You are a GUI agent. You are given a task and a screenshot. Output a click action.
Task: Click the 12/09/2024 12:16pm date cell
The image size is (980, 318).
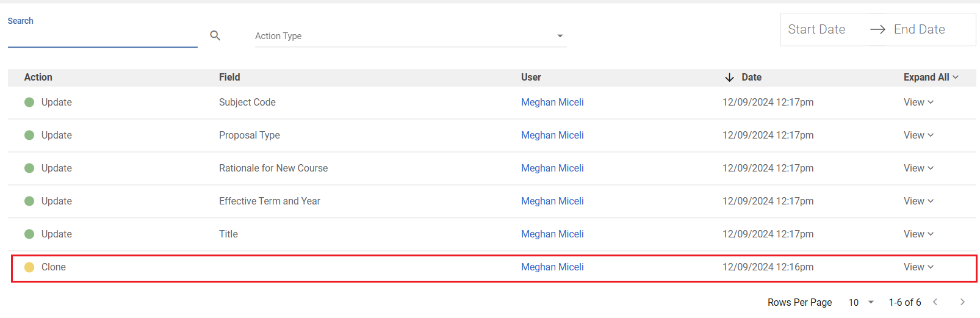pyautogui.click(x=768, y=267)
